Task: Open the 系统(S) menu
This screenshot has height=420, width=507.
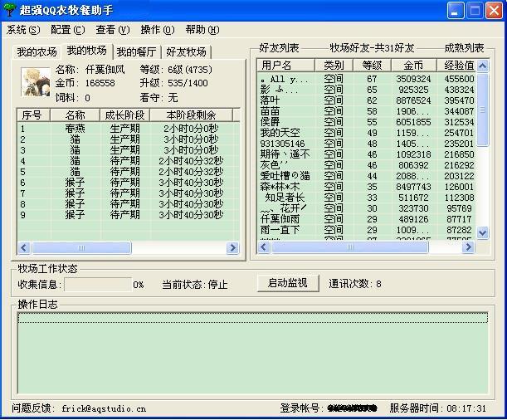Action: coord(23,30)
